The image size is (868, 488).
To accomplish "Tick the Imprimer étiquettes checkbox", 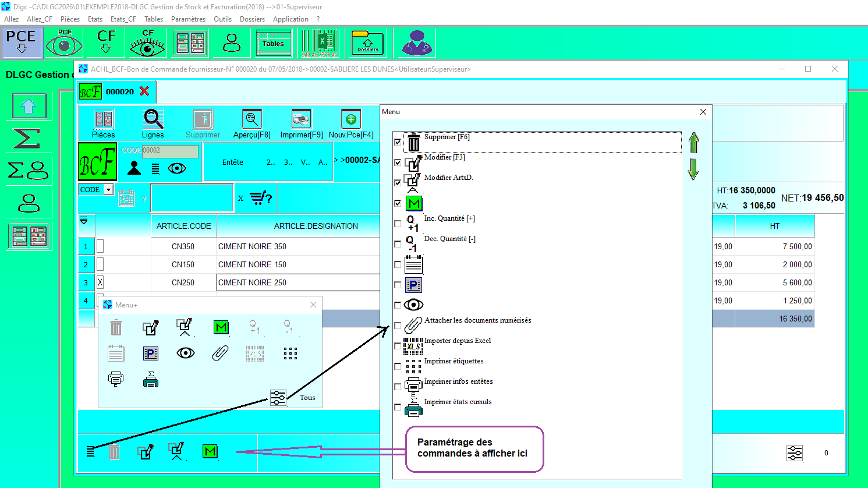I will click(398, 366).
